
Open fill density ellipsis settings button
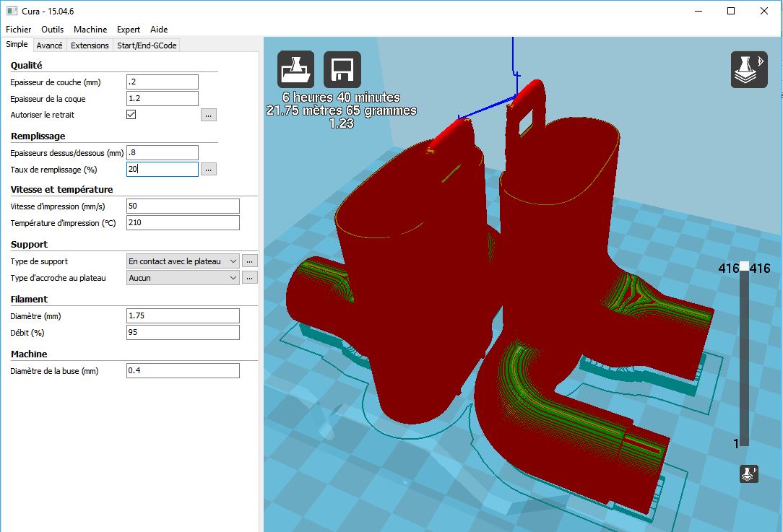[x=209, y=170]
